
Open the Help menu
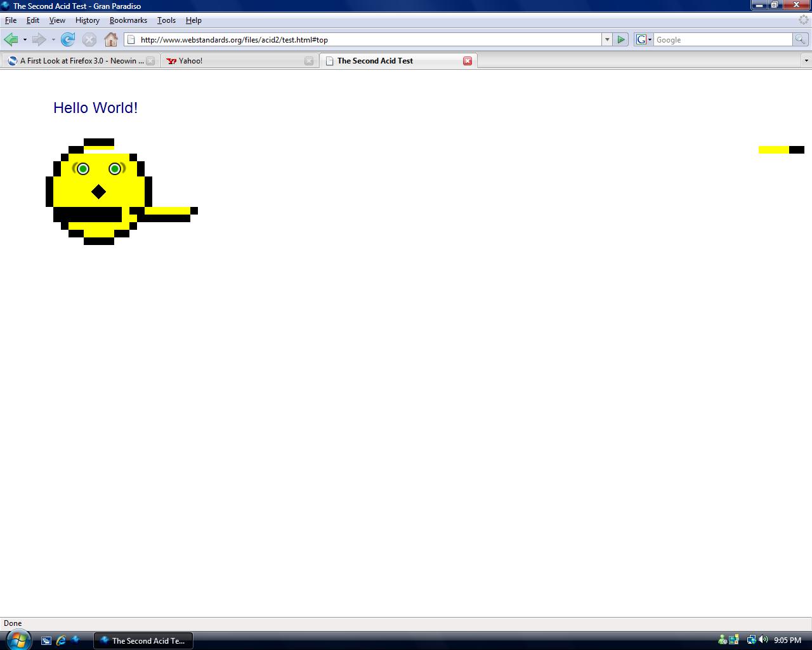pos(193,20)
